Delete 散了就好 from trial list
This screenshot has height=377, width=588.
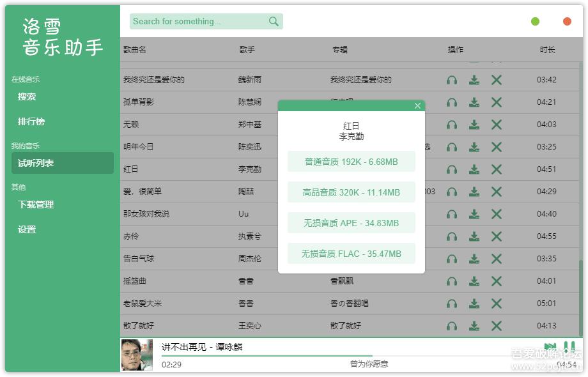tap(496, 326)
